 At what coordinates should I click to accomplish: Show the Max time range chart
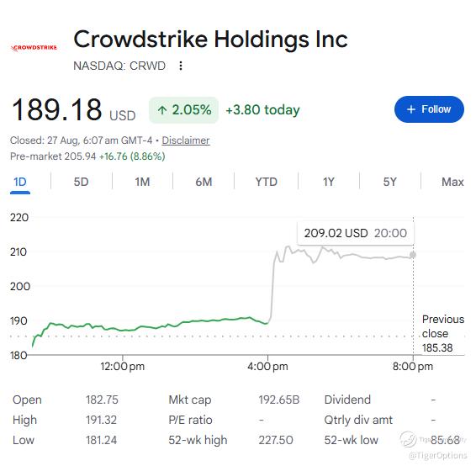coord(452,183)
